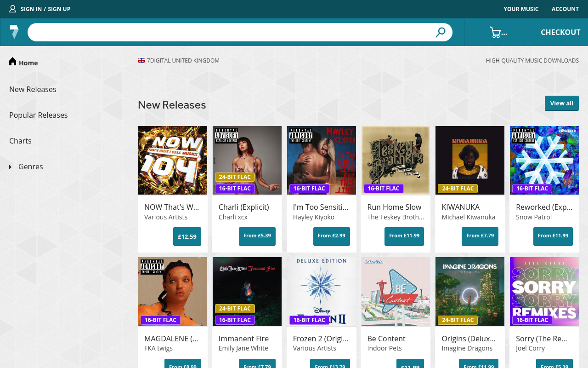The image size is (588, 368).
Task: Open I'm Too Sensiti... title link
Action: click(321, 207)
